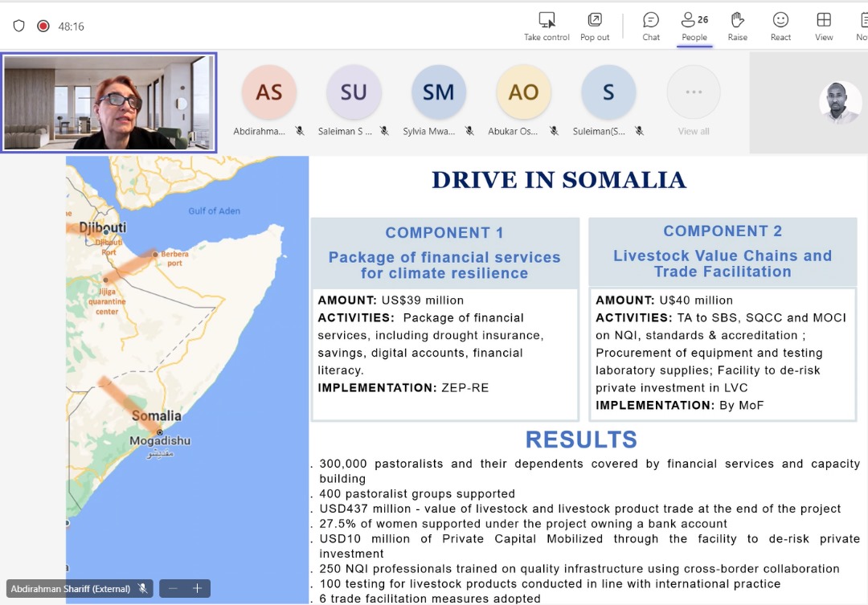Click View all participants
Viewport: 868px width, 605px height.
[x=694, y=100]
